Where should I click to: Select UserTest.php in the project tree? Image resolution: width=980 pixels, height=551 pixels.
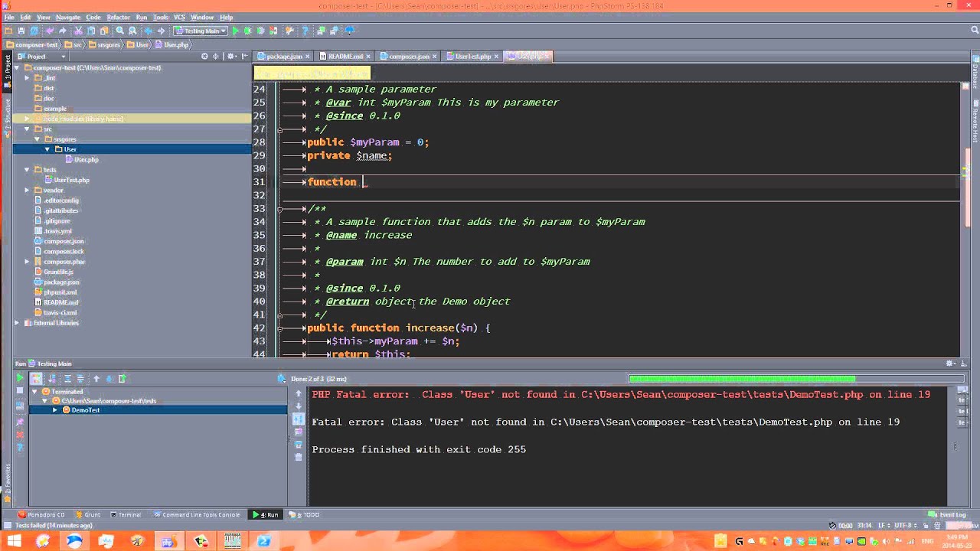(71, 180)
